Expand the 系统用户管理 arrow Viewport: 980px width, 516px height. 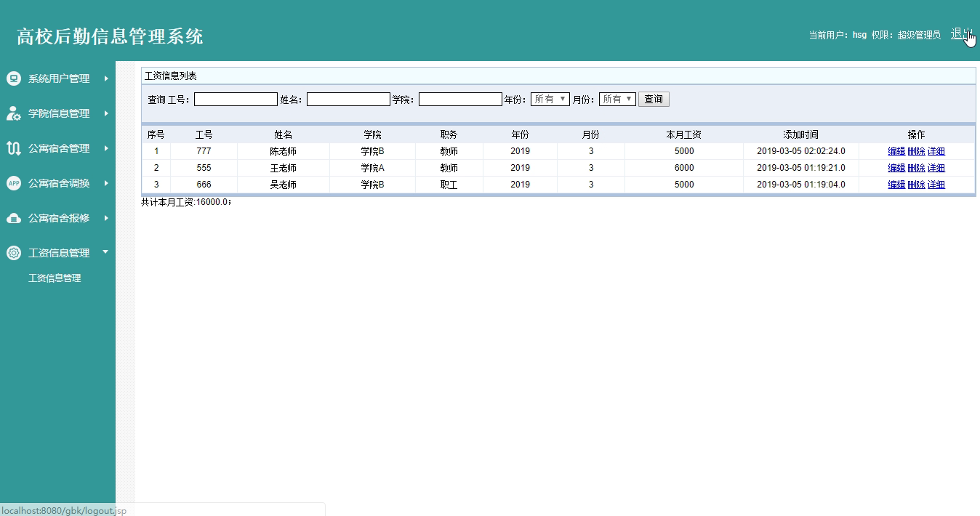(x=106, y=78)
